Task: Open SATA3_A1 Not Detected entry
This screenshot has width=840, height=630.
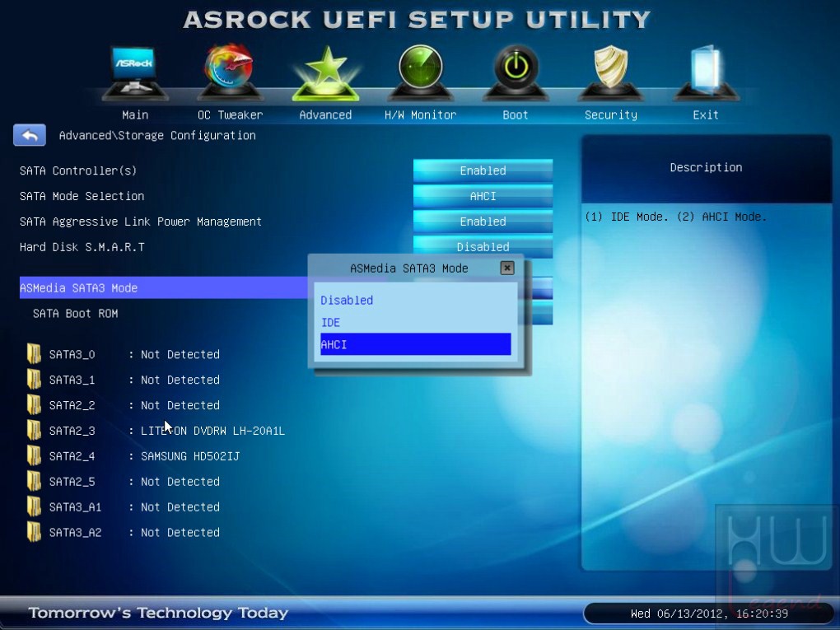Action: click(x=180, y=506)
